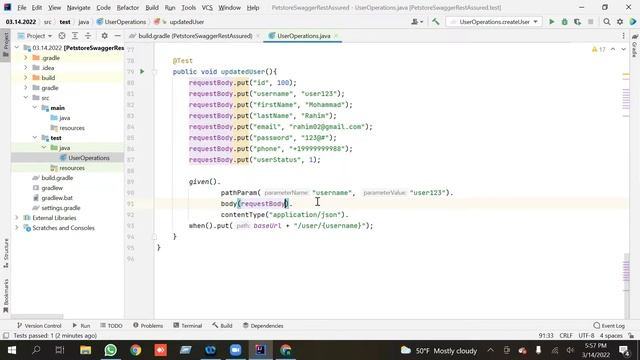Open the user account icon dropdown
This screenshot has width=640, height=360.
click(x=417, y=22)
